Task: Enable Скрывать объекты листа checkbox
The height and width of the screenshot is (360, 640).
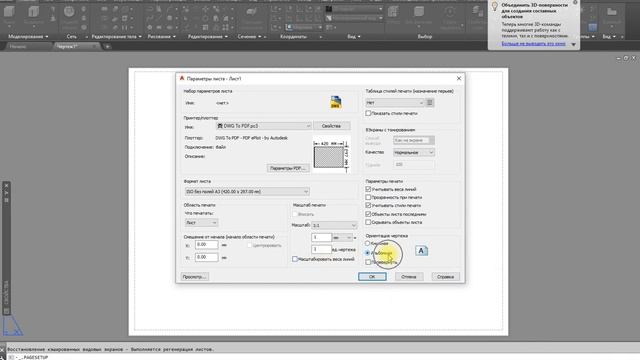Action: tap(368, 222)
